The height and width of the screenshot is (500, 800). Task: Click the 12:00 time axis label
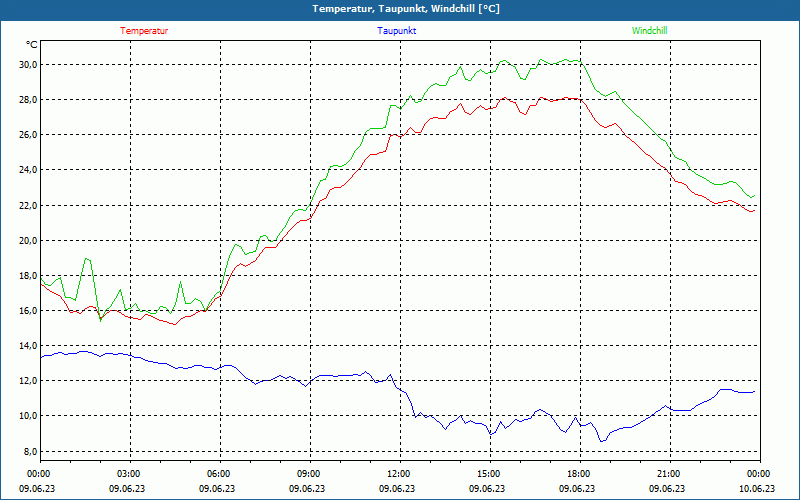coord(397,474)
